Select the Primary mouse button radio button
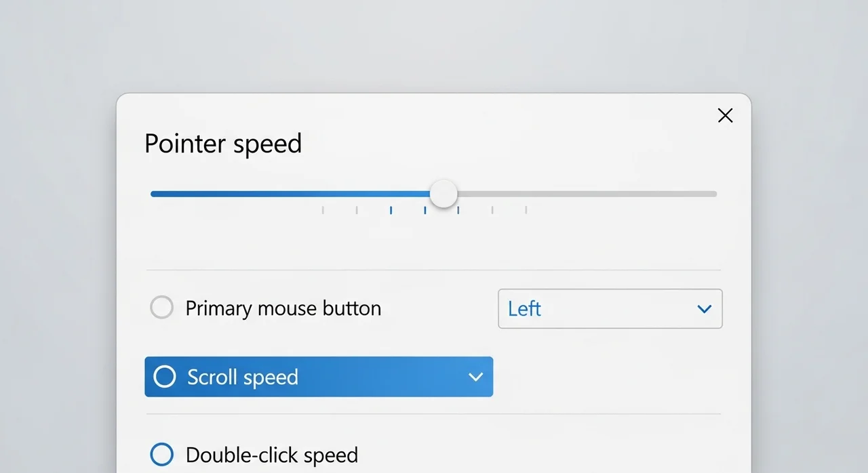Screen dimensions: 868x473 point(161,308)
